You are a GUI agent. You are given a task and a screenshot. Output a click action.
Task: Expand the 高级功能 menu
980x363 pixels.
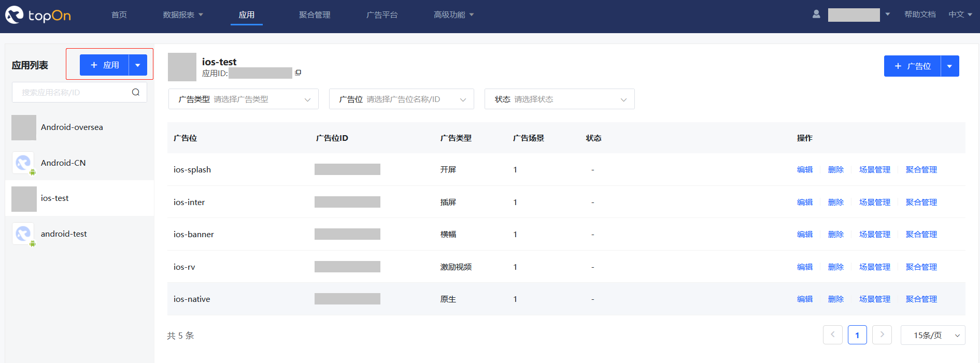click(x=454, y=14)
